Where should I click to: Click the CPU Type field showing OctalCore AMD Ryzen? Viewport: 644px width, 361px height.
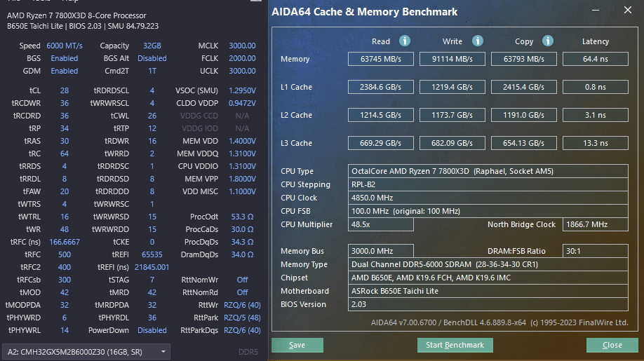(488, 171)
